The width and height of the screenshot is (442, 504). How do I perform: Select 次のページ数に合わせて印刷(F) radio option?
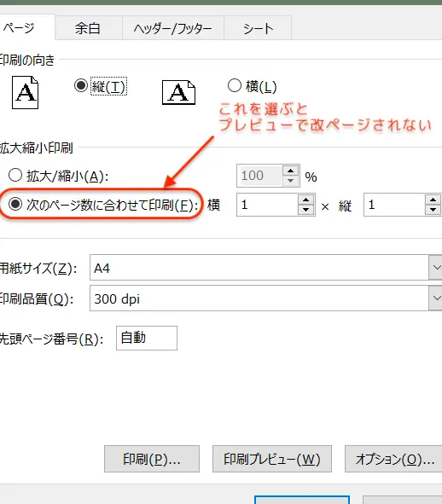[x=15, y=204]
